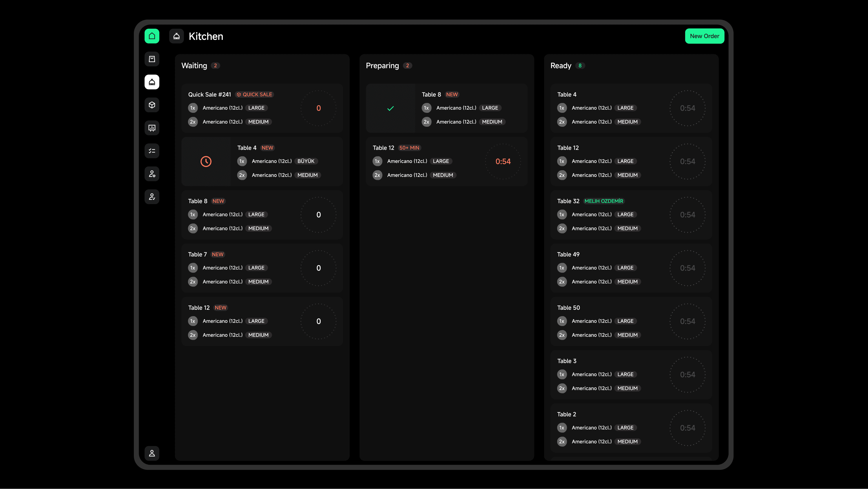Select the Waiting column header
Image resolution: width=868 pixels, height=489 pixels.
coord(194,66)
